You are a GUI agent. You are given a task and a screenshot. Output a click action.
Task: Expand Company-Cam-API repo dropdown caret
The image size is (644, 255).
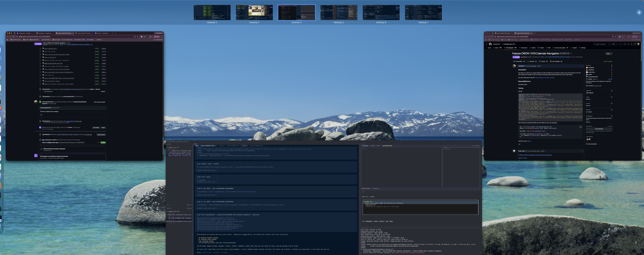[x=516, y=44]
